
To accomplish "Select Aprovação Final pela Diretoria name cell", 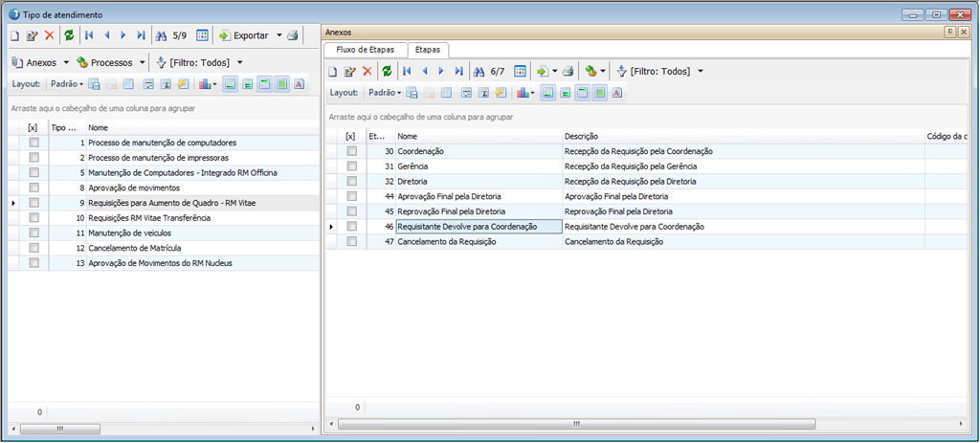I will click(x=479, y=196).
